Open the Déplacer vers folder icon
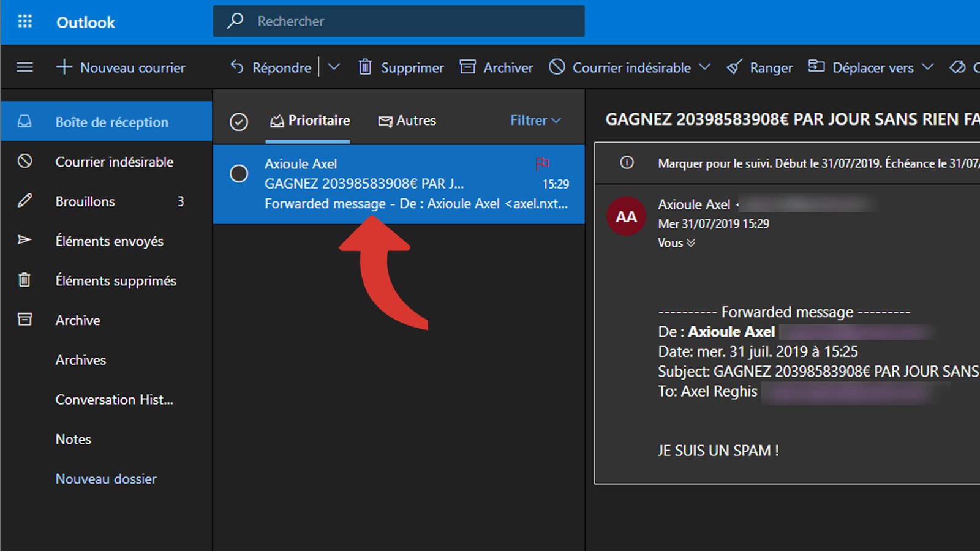This screenshot has width=980, height=551. [x=816, y=67]
